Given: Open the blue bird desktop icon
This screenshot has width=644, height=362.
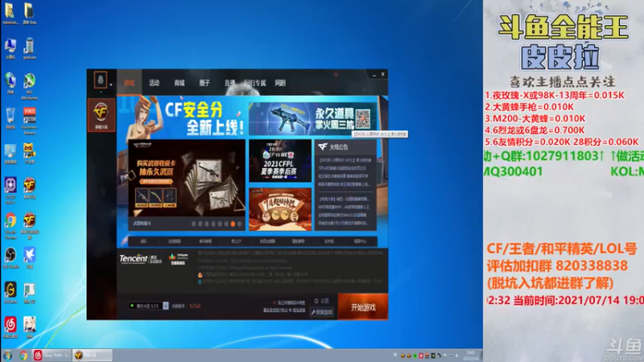Looking at the screenshot, I should point(29,257).
